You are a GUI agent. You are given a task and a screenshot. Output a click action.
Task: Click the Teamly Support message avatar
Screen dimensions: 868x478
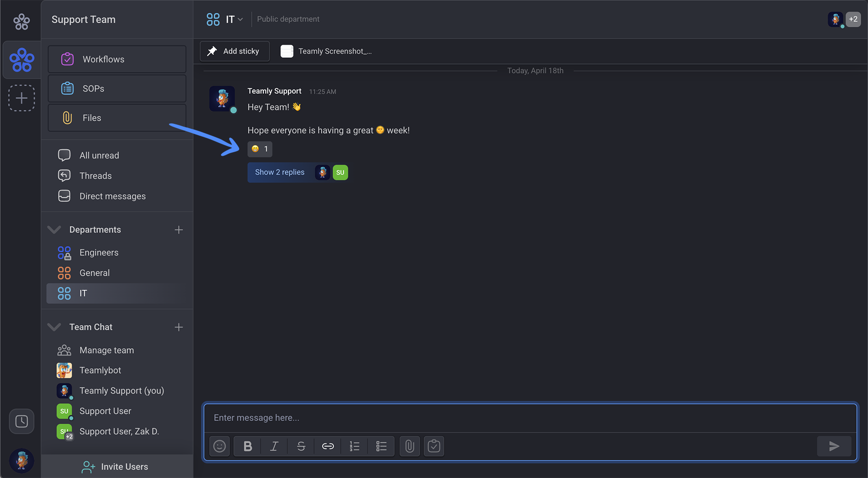coord(222,98)
